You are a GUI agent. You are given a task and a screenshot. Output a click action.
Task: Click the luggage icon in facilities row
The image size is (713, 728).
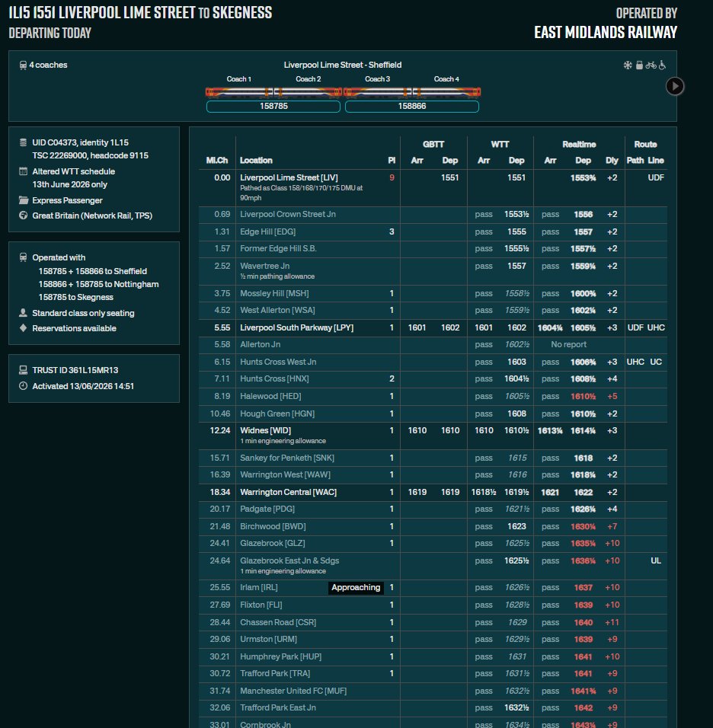639,65
